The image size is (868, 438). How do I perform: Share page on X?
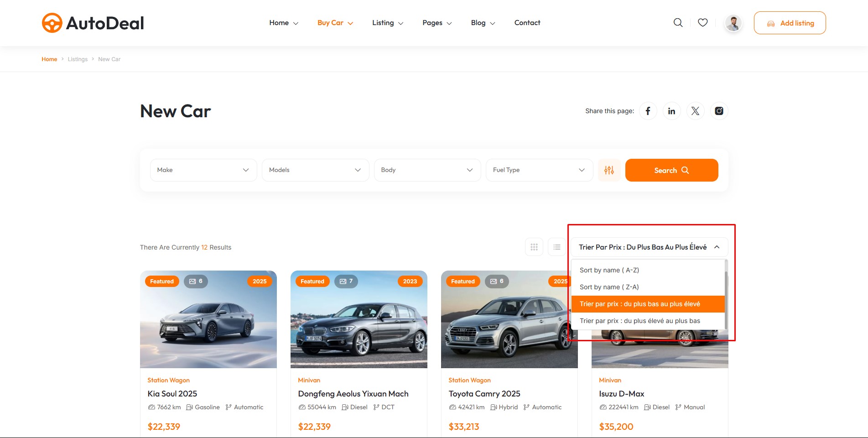click(x=696, y=111)
